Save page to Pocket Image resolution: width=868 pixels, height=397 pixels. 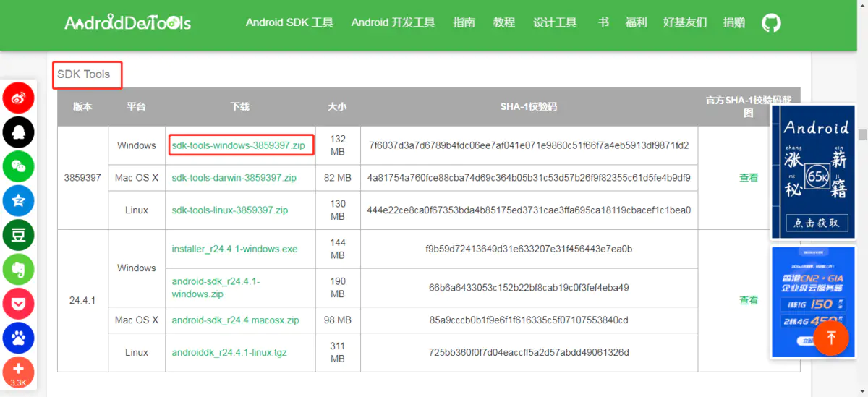tap(19, 304)
